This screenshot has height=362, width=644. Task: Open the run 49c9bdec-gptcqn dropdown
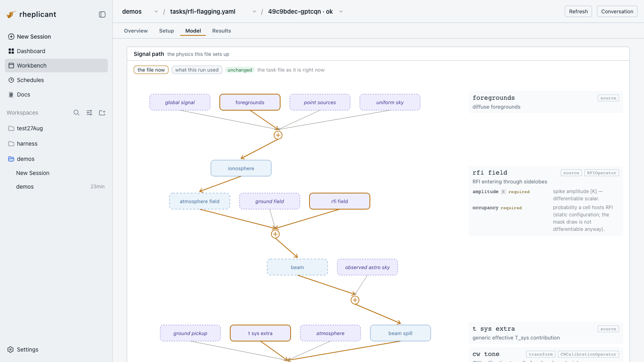[x=341, y=12]
